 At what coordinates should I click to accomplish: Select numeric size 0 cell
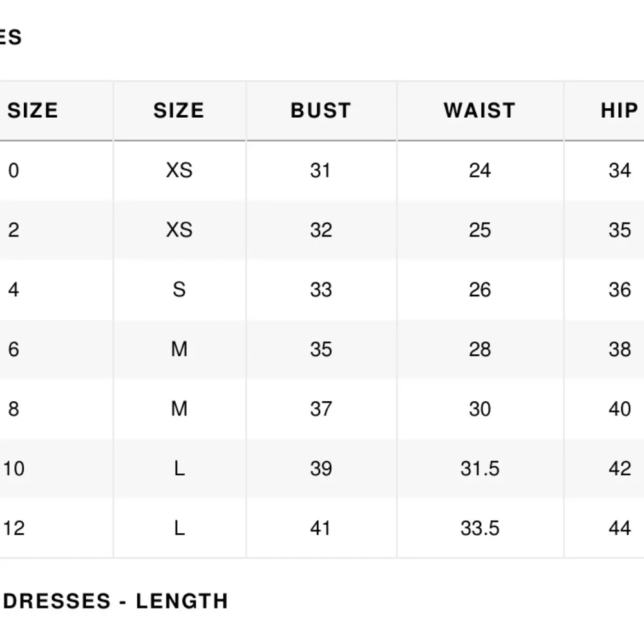click(x=14, y=171)
